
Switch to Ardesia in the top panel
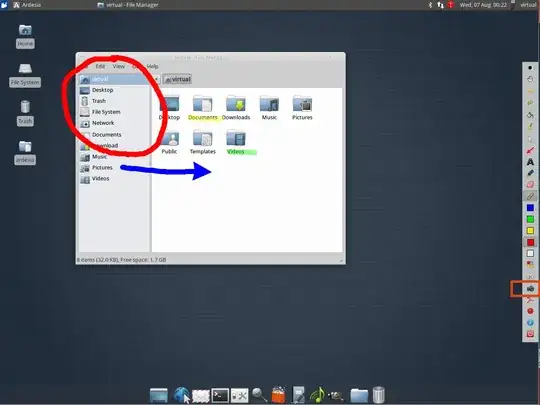point(27,5)
